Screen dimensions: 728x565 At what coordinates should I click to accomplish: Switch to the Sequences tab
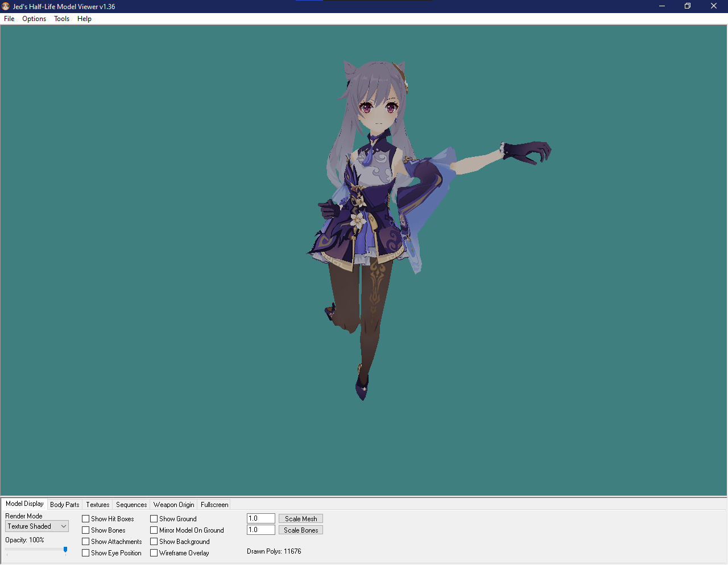pyautogui.click(x=131, y=505)
